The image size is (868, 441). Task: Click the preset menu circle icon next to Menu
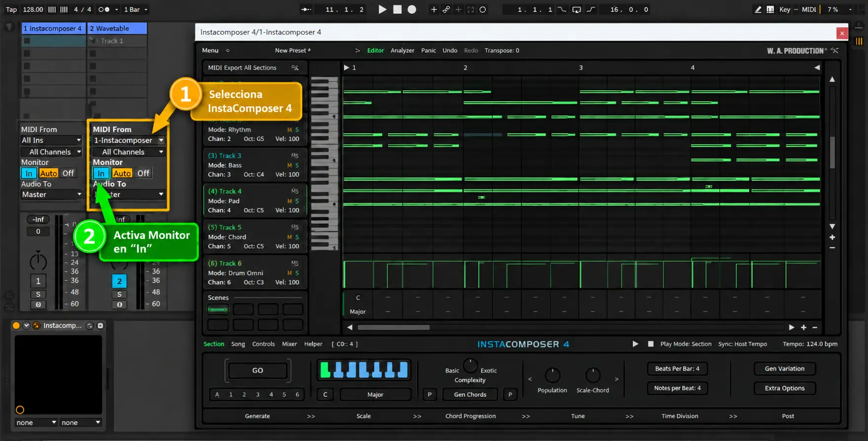(228, 50)
